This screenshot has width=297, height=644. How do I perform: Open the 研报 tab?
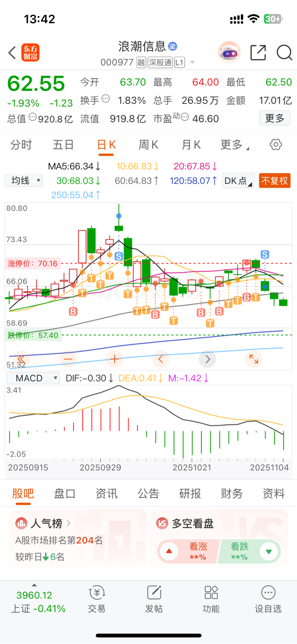190,493
